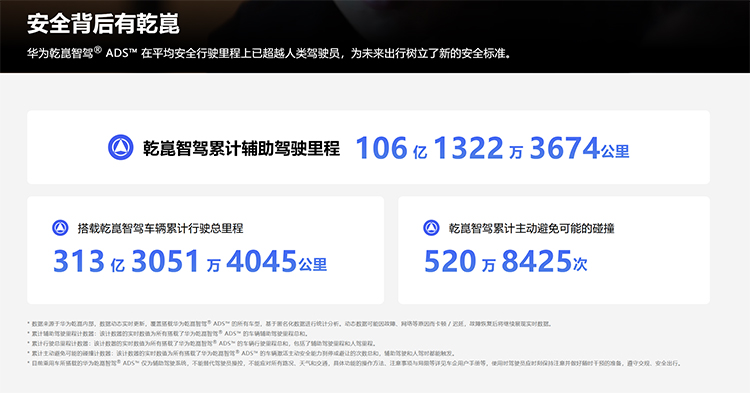Click the number 520 万
750x393 pixels.
[x=460, y=261]
